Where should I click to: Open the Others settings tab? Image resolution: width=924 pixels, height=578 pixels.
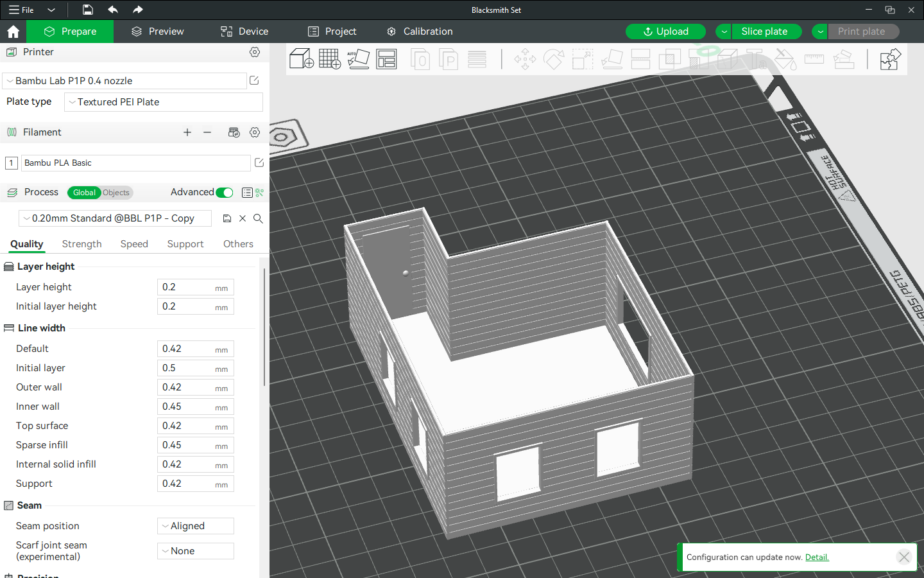[x=238, y=244]
